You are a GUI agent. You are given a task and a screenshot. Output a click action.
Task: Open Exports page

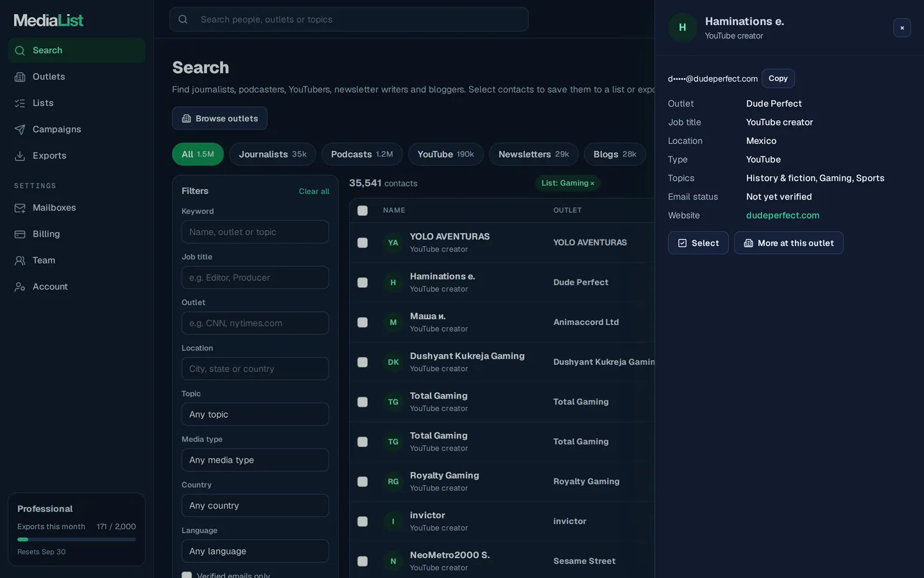tap(76, 156)
